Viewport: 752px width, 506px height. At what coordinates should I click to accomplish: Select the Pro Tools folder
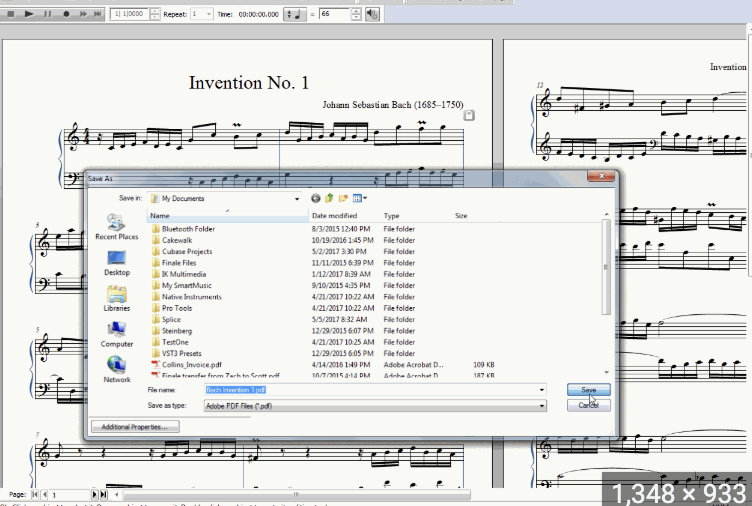tap(176, 308)
